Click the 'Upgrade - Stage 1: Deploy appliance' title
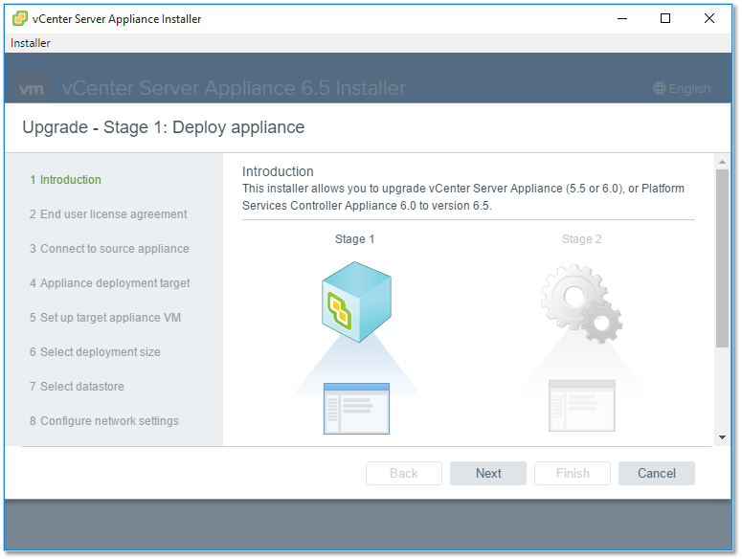This screenshot has height=560, width=742. coord(164,127)
